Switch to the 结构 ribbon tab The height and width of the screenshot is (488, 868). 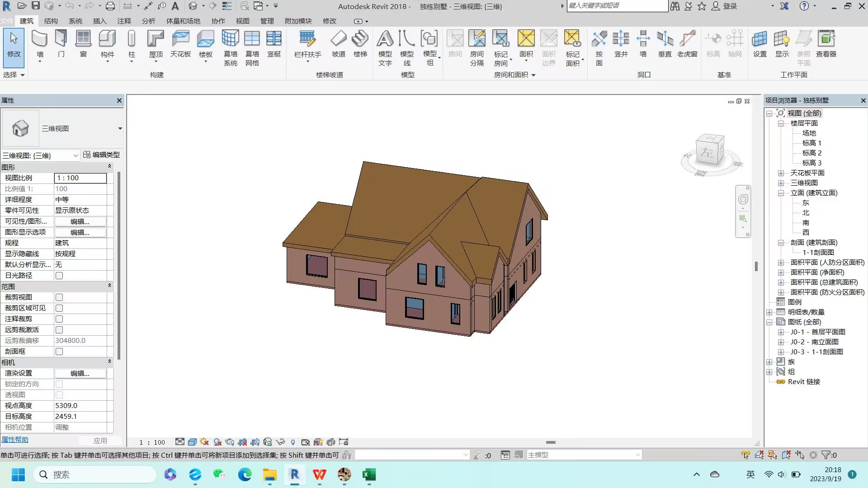click(x=51, y=21)
